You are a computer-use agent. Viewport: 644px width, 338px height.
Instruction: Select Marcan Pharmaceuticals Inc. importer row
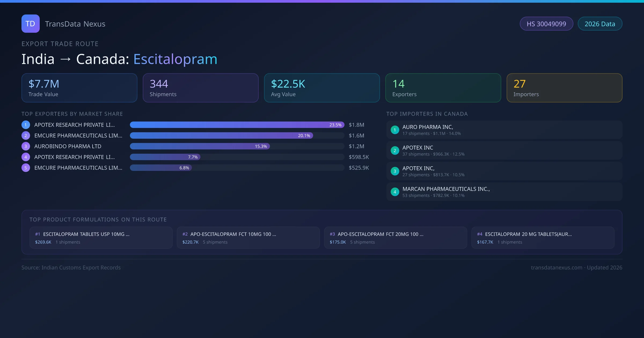[x=504, y=192]
